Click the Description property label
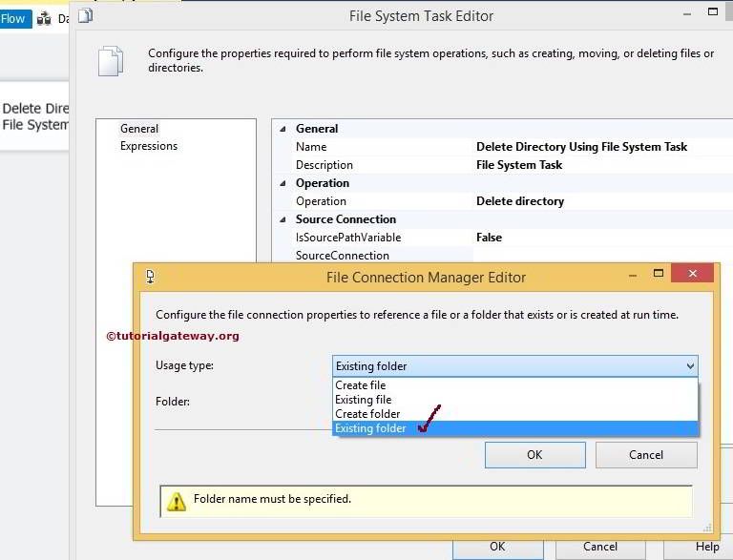Screen dimensions: 733x560 [x=324, y=165]
